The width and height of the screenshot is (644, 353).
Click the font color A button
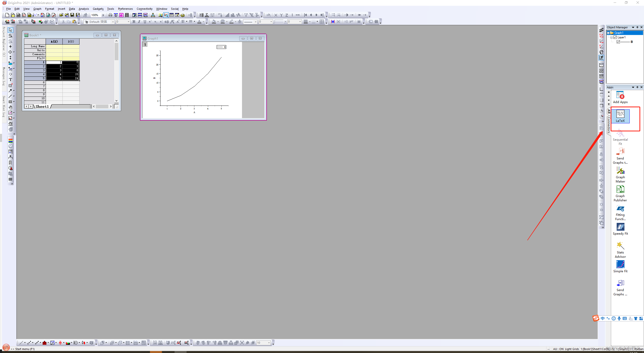click(x=199, y=22)
